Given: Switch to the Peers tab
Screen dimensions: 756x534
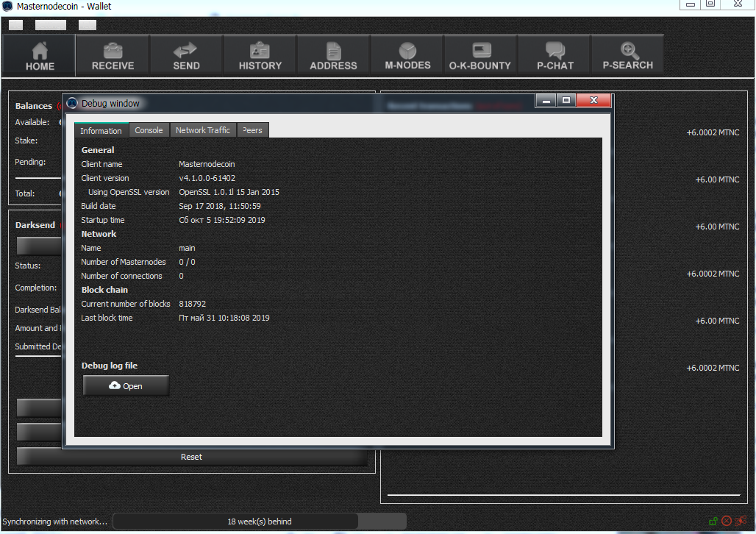Looking at the screenshot, I should click(253, 130).
